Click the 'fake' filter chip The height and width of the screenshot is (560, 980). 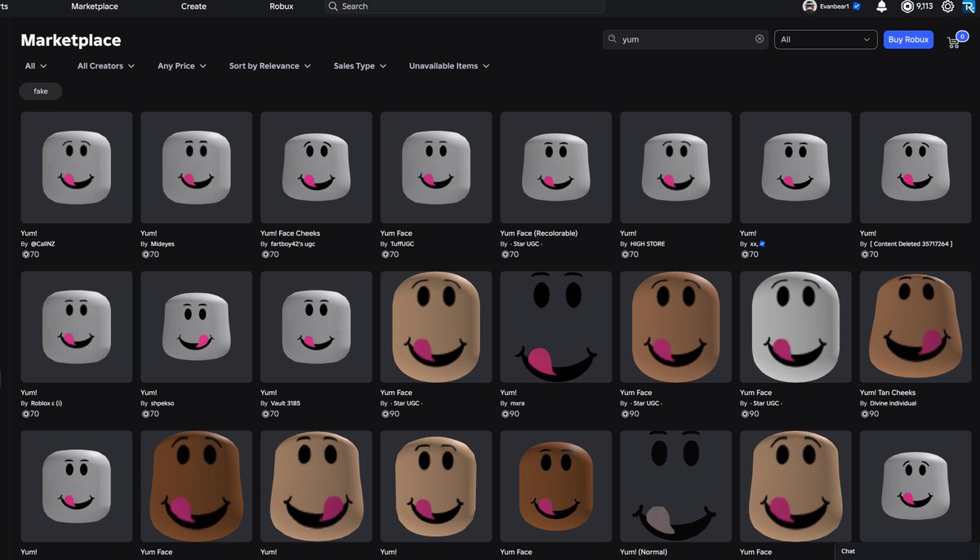point(41,91)
